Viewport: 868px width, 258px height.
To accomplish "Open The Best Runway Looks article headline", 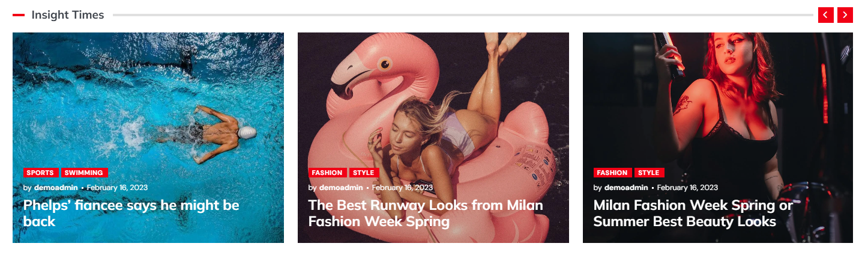I will pyautogui.click(x=426, y=213).
